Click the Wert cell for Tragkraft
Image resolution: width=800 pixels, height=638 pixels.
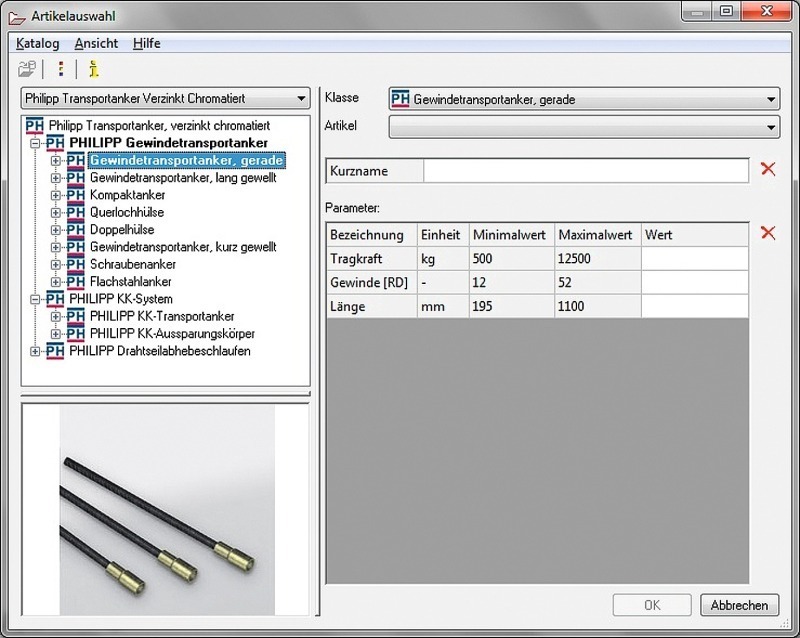(x=695, y=259)
